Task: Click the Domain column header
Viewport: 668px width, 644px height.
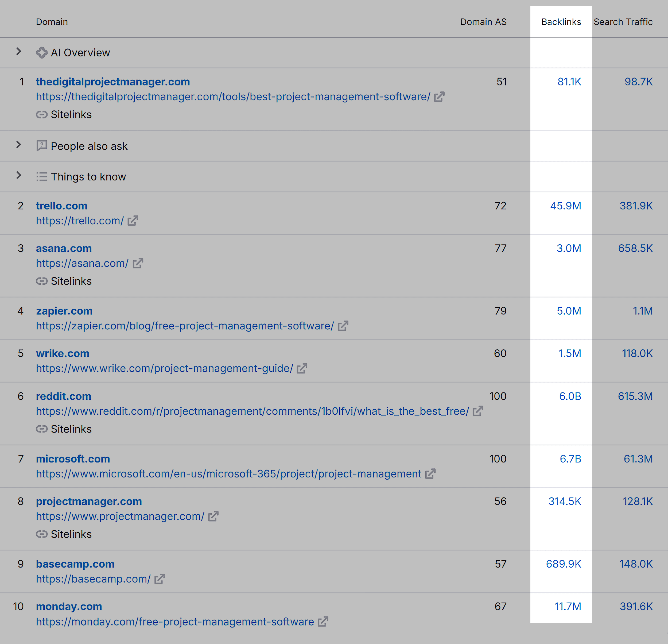Action: pyautogui.click(x=52, y=22)
